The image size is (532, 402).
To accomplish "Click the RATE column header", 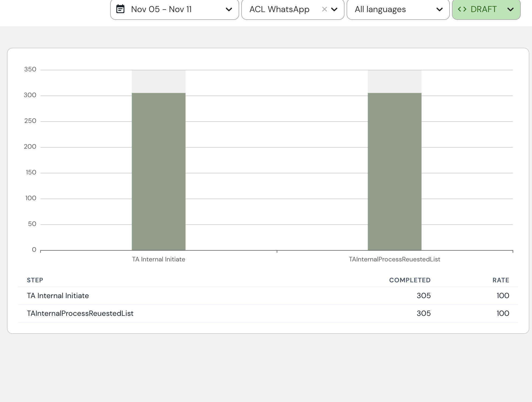I will [x=501, y=280].
